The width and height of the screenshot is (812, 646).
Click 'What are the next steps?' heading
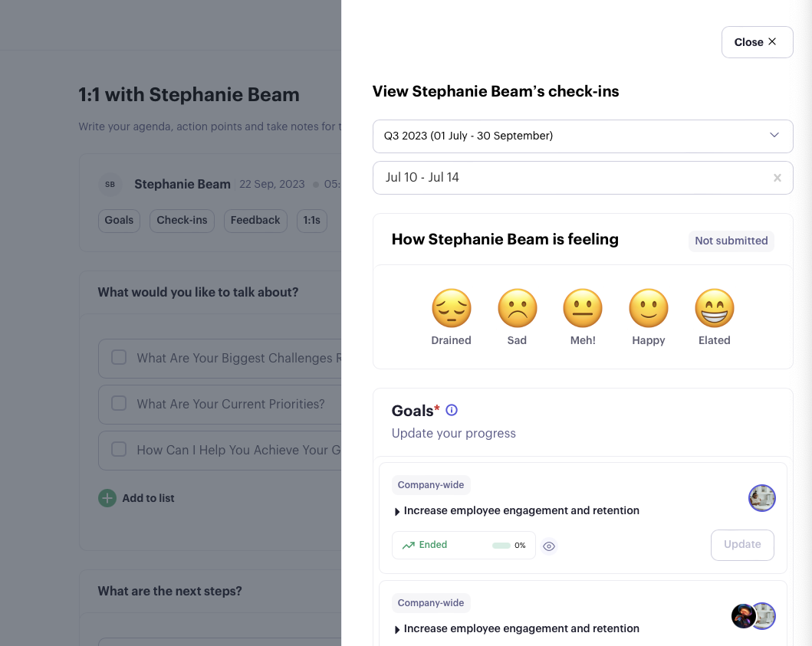(170, 591)
